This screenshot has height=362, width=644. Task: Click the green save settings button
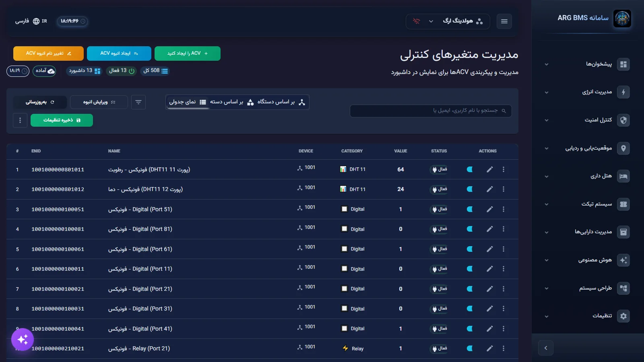tap(62, 120)
